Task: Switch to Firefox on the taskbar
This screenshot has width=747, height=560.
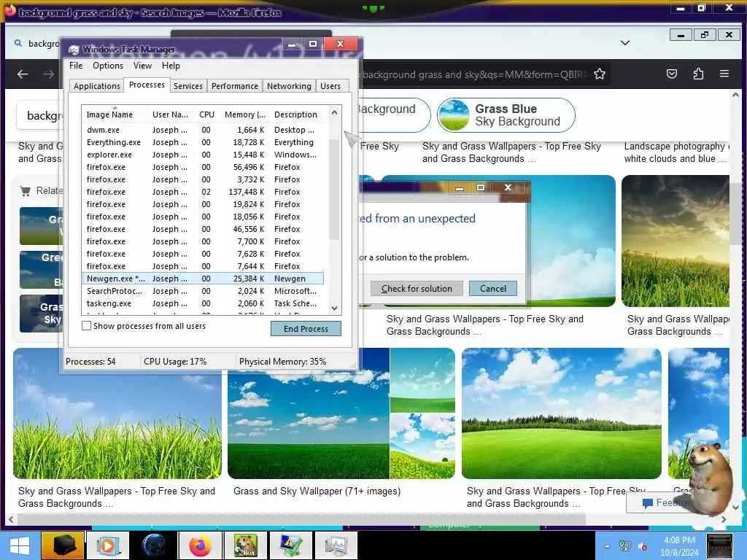Action: point(200,545)
